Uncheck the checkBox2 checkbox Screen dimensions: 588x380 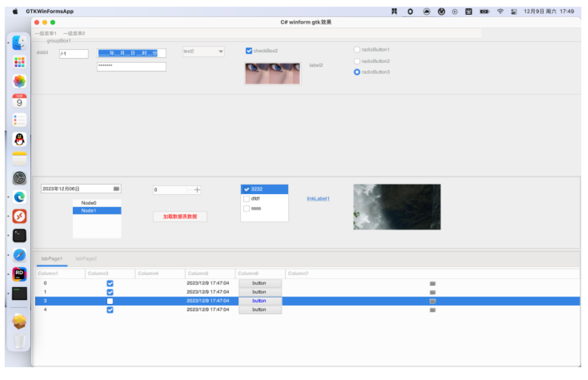[249, 51]
